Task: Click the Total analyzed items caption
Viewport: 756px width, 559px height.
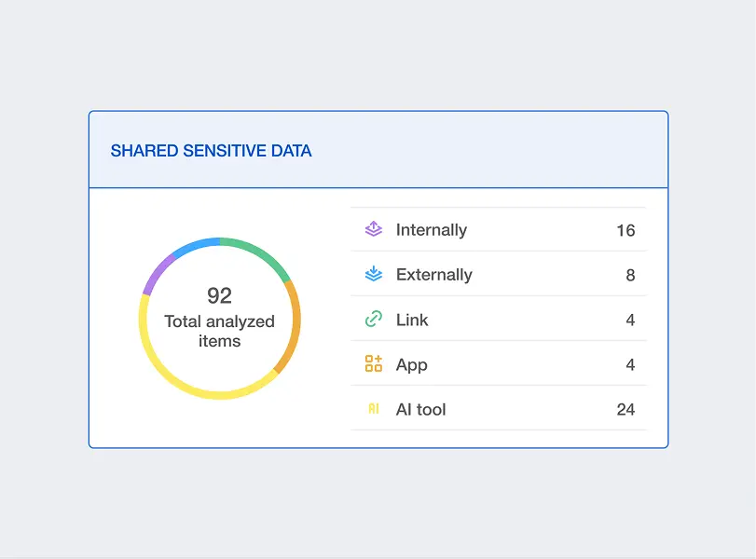Action: 219,331
